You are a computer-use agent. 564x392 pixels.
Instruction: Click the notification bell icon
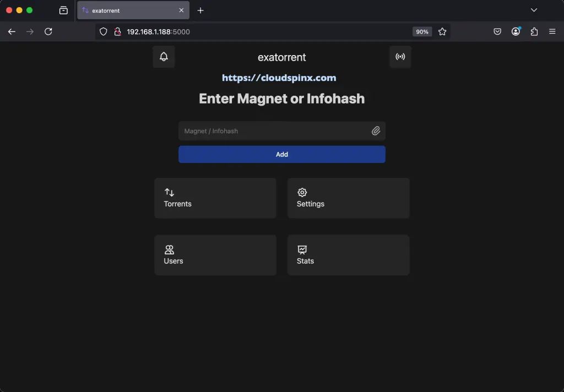tap(164, 57)
